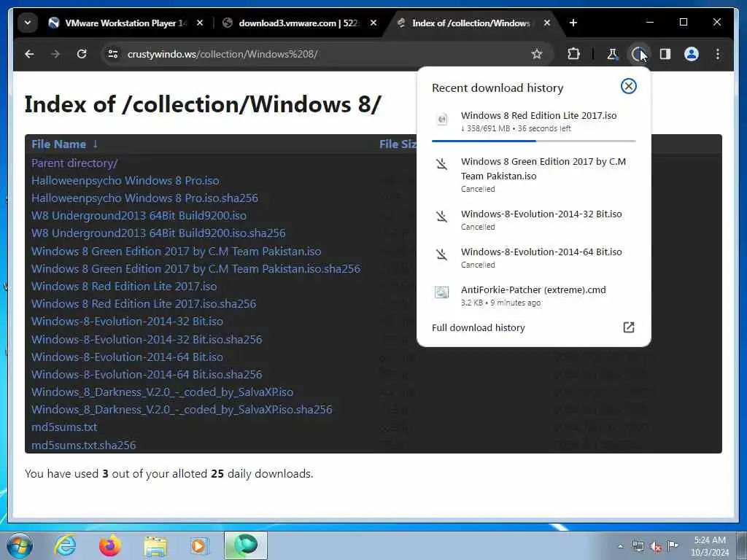
Task: Open Chrome three-dot menu
Action: [x=718, y=54]
